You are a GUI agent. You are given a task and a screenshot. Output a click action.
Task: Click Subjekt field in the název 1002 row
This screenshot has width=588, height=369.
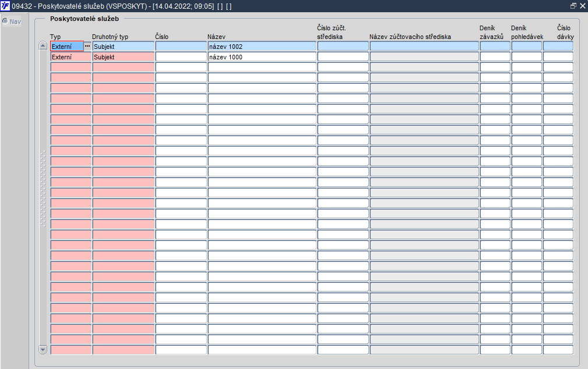124,46
